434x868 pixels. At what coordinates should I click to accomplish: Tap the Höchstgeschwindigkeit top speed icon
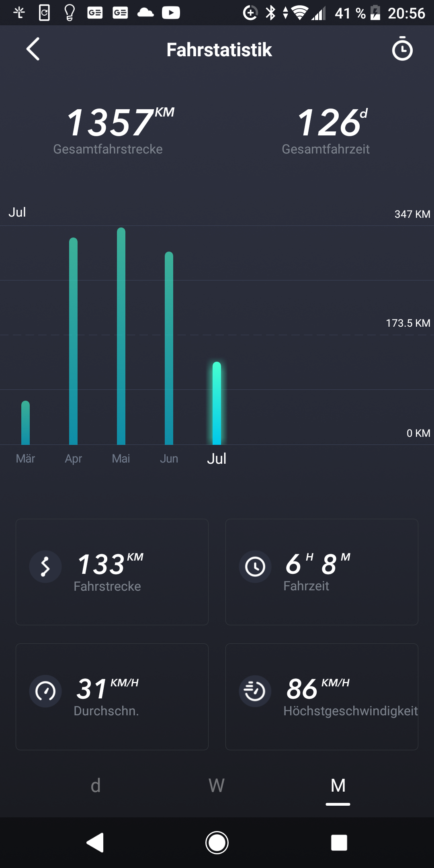click(x=255, y=691)
